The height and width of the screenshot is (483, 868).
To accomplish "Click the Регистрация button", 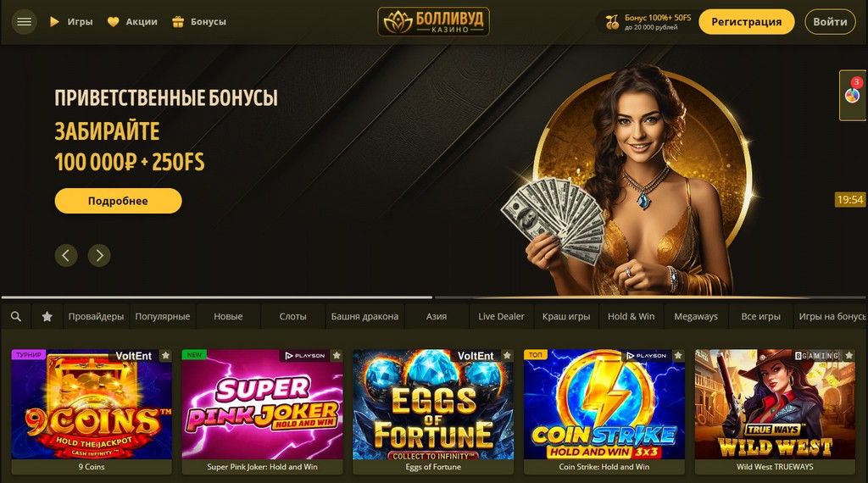I will (x=746, y=22).
